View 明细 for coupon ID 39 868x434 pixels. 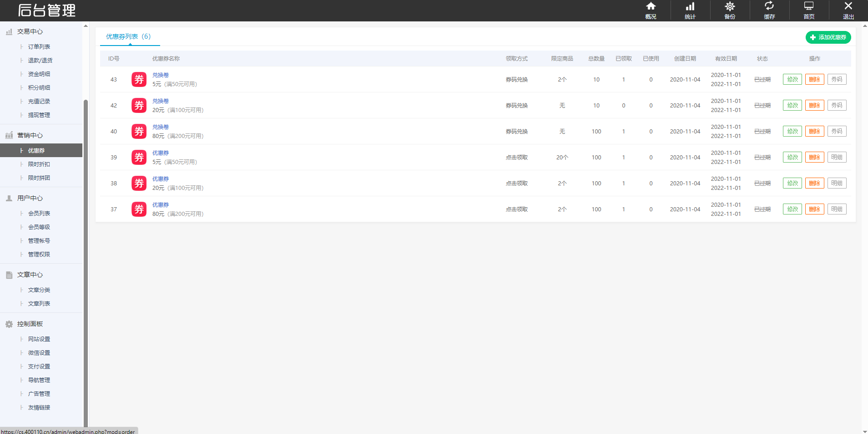[837, 157]
